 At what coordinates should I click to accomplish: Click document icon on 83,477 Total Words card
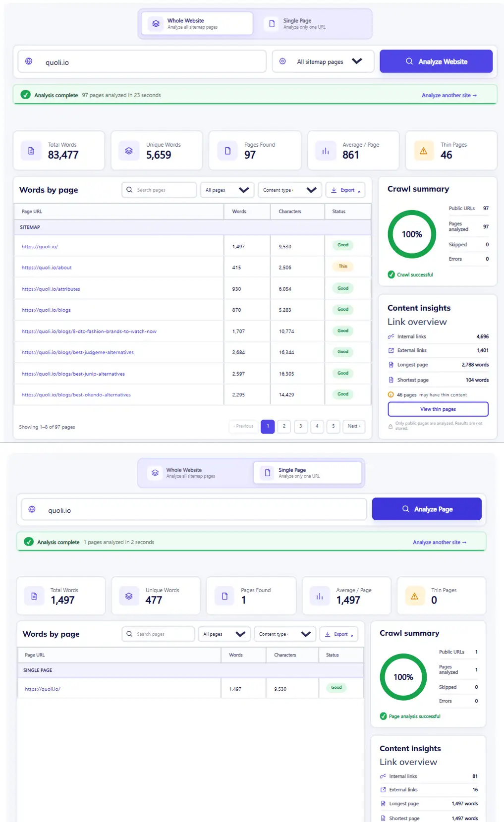(31, 151)
